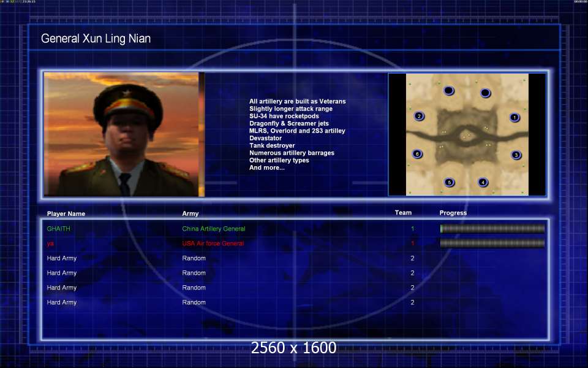This screenshot has height=368, width=588.
Task: Select start position marker 2 on minimap
Action: [x=419, y=116]
